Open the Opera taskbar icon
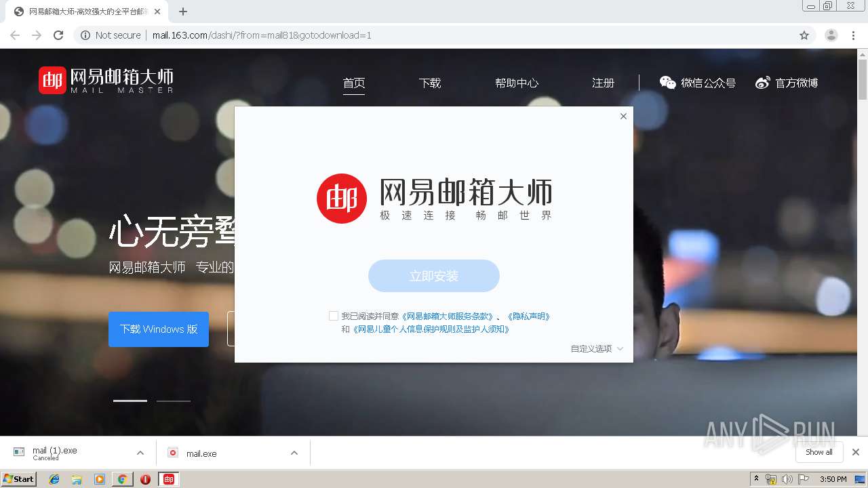Screen dimensions: 868x488 coord(145,479)
